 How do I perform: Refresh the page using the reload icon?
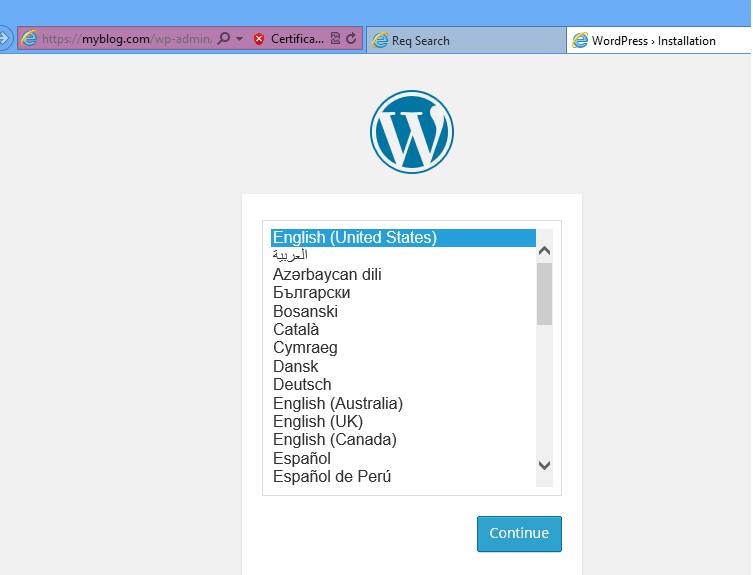coord(351,38)
